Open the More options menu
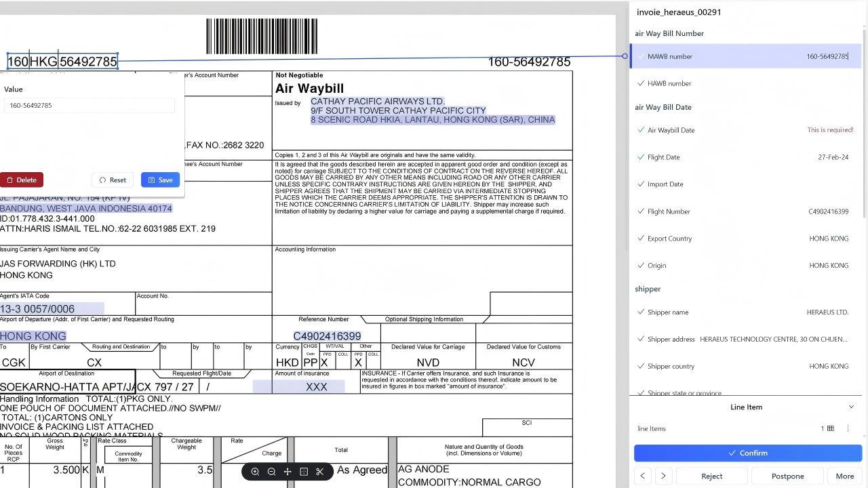 845,476
